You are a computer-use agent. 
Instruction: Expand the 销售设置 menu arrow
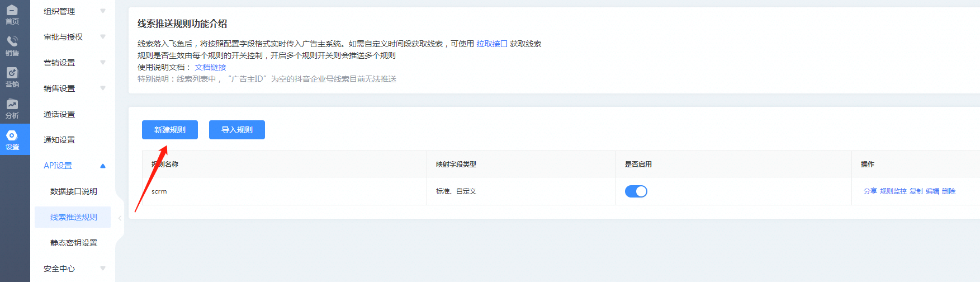103,88
